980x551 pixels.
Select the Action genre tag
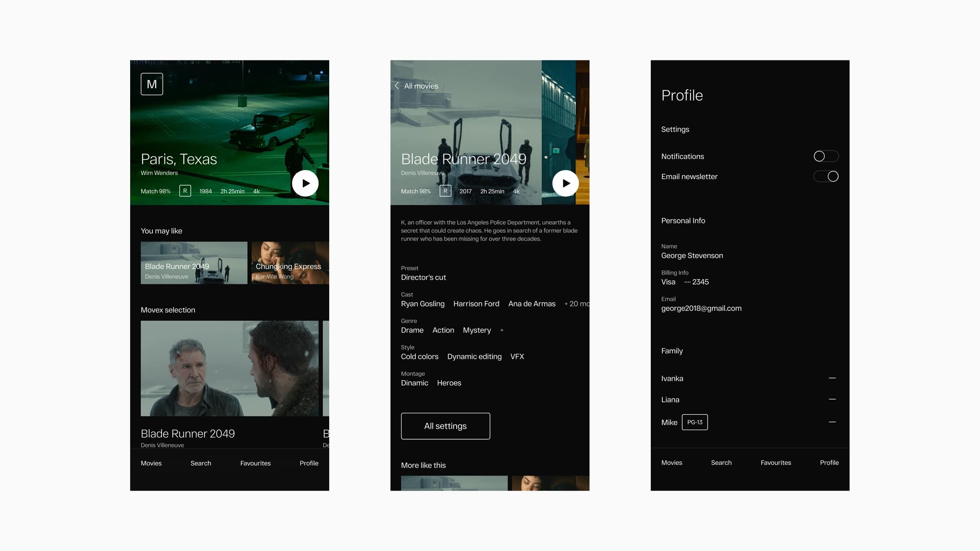[443, 330]
